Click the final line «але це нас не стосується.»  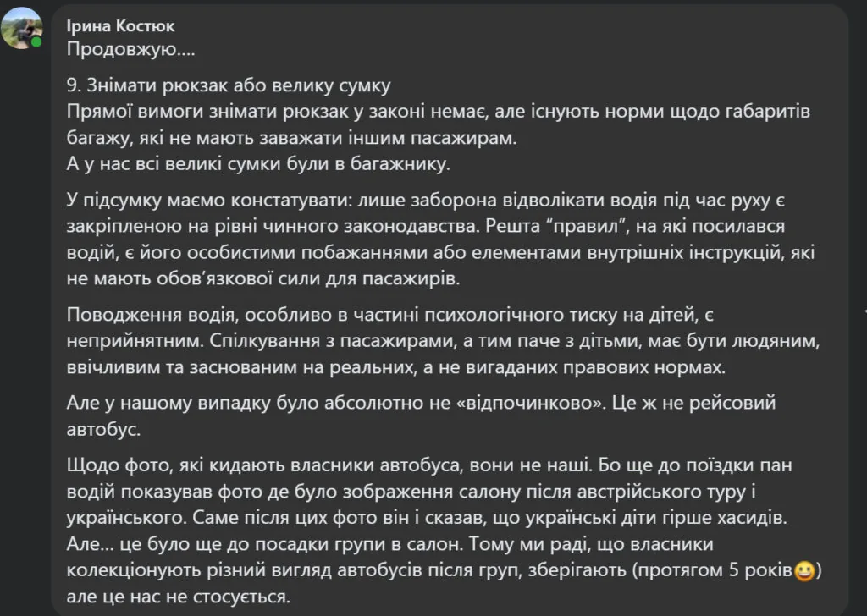[178, 597]
